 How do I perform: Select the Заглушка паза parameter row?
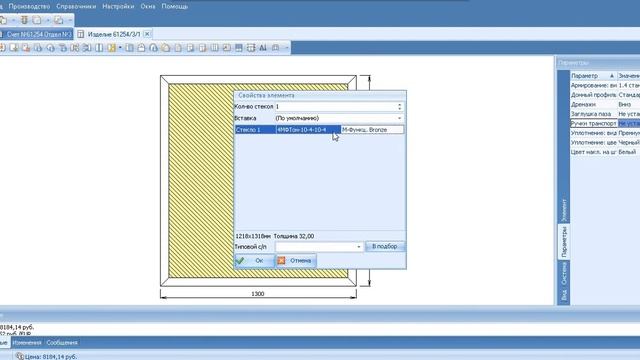(605, 114)
